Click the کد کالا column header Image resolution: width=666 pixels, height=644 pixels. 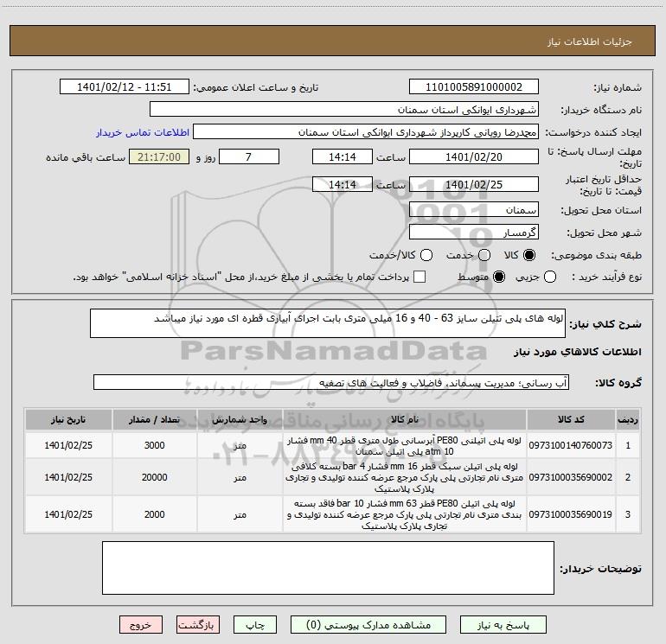click(571, 419)
